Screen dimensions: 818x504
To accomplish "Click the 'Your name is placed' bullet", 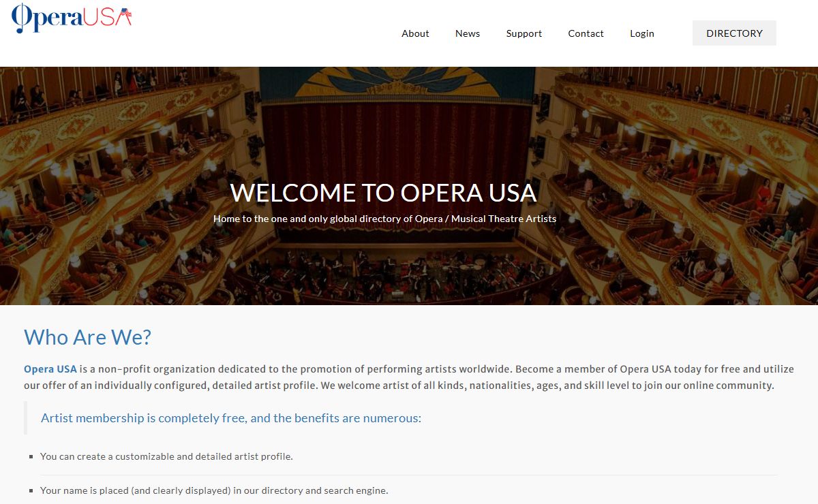I will (214, 490).
